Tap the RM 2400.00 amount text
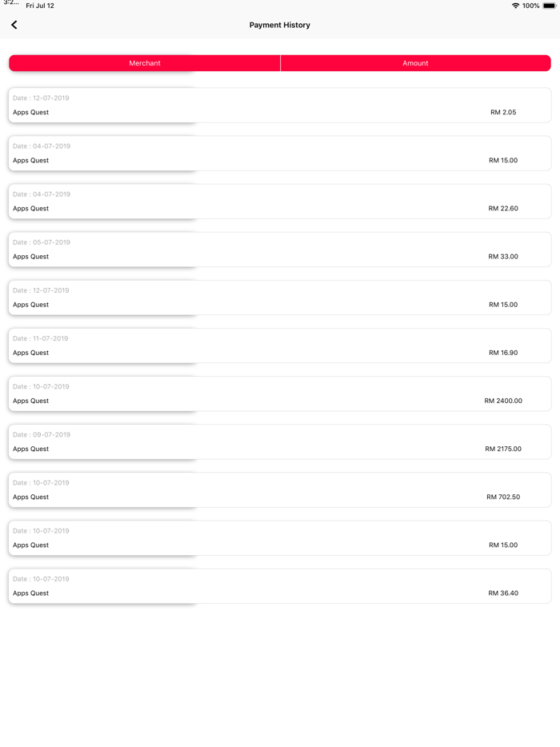The height and width of the screenshot is (747, 560). (x=503, y=401)
